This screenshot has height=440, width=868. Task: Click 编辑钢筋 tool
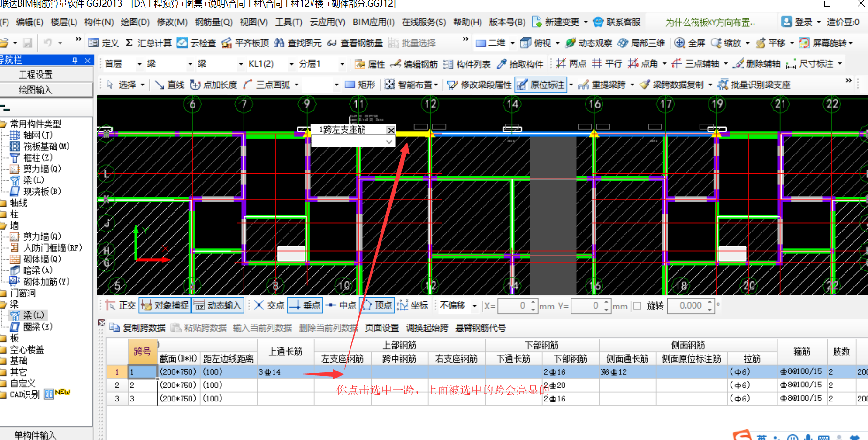pyautogui.click(x=414, y=64)
